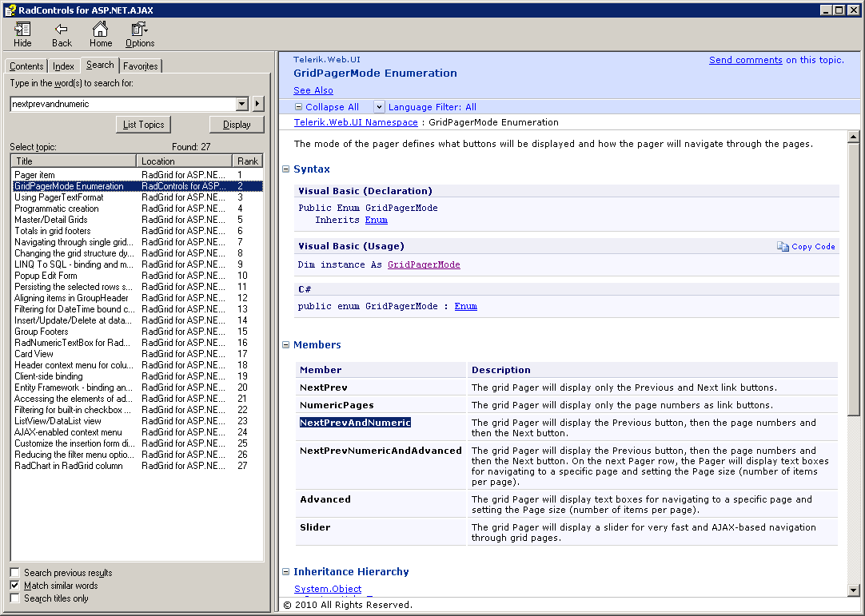Open the System.Object link
The width and height of the screenshot is (865, 616).
(x=328, y=589)
